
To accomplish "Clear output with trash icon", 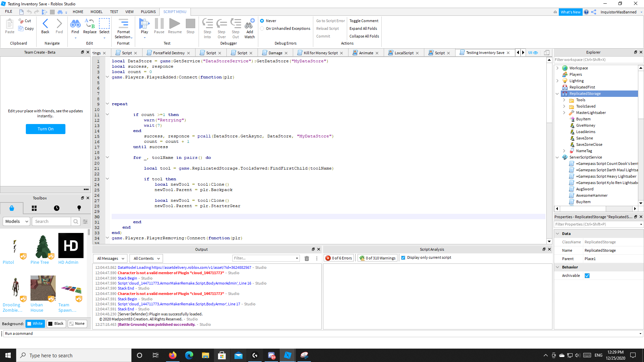I will tap(307, 258).
